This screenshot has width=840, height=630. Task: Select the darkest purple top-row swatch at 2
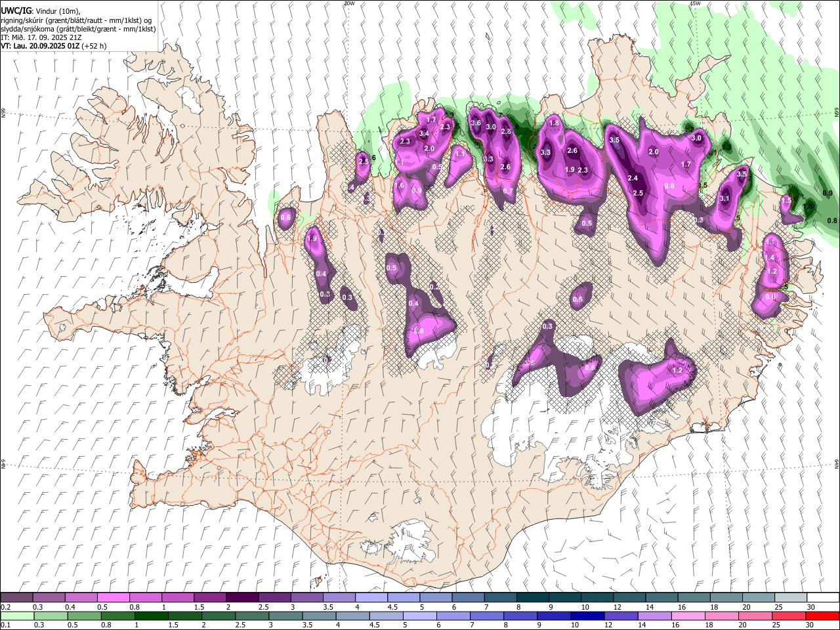click(x=241, y=598)
